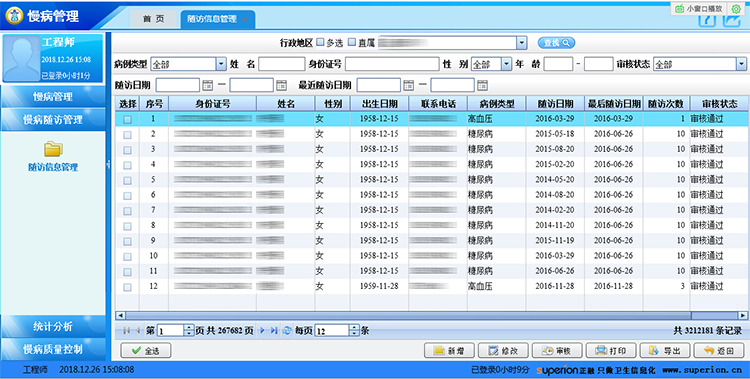This screenshot has height=379, width=750.
Task: Click the 返回 back button
Action: (719, 351)
